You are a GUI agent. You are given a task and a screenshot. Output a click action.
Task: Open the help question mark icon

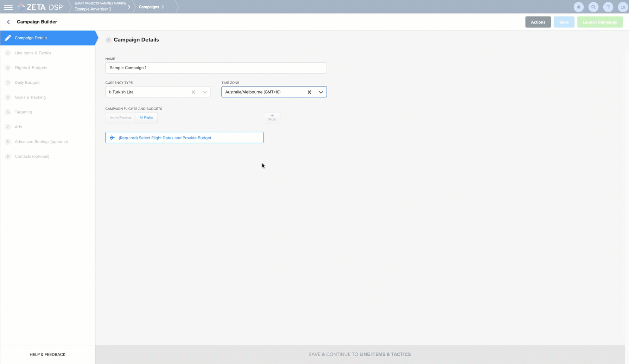tap(608, 7)
